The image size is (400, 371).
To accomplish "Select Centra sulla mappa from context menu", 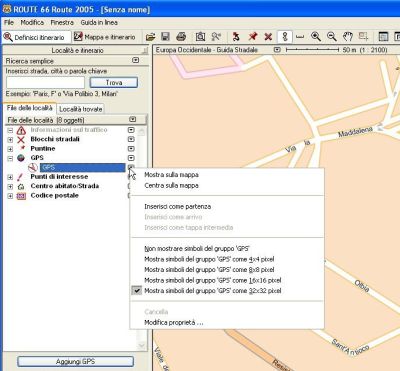I will (171, 185).
